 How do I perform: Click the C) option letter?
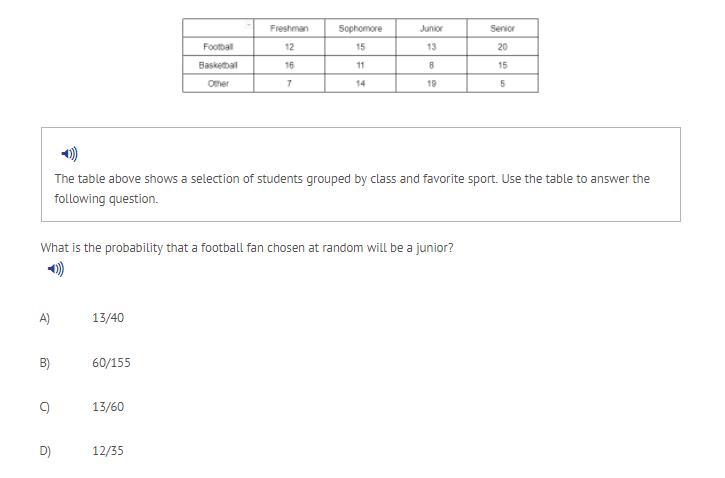[45, 407]
